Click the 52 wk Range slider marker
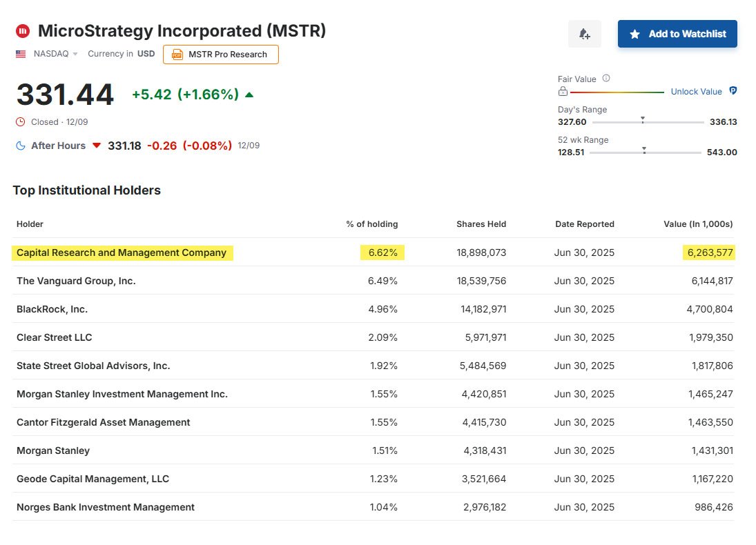Screen dimensions: 756x545 [x=644, y=150]
